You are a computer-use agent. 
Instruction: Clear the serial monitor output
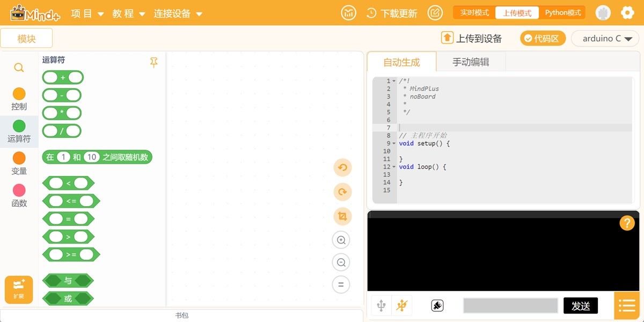point(437,305)
